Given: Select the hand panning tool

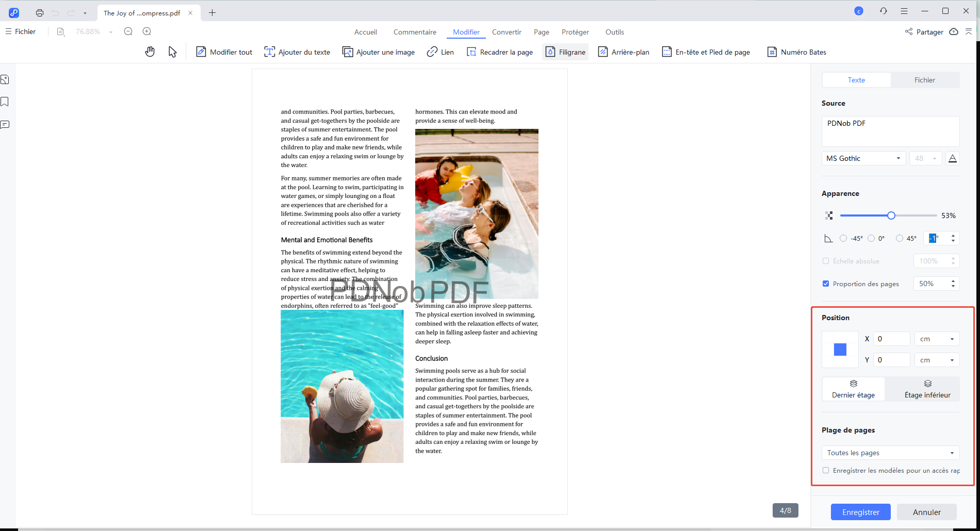Looking at the screenshot, I should [150, 52].
